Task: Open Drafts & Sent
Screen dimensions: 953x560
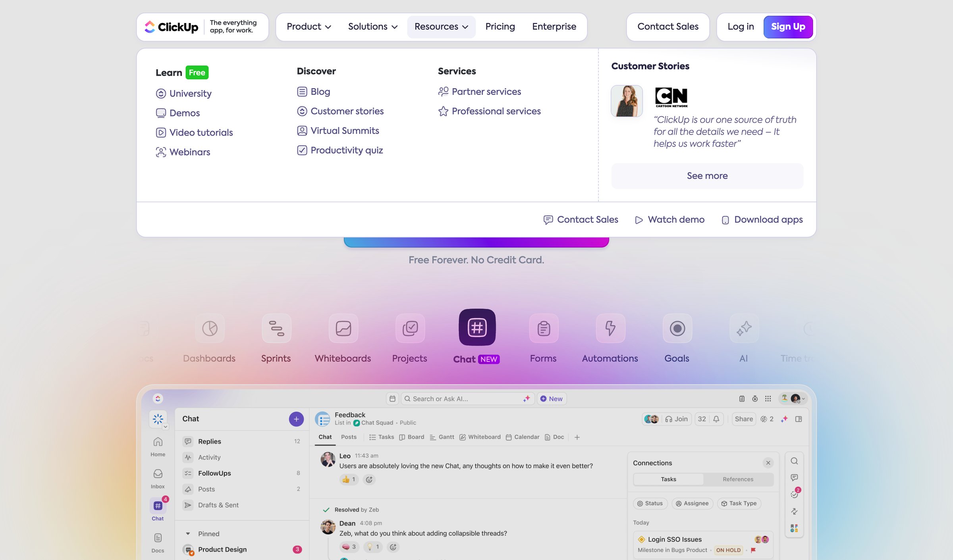Action: [x=242, y=505]
